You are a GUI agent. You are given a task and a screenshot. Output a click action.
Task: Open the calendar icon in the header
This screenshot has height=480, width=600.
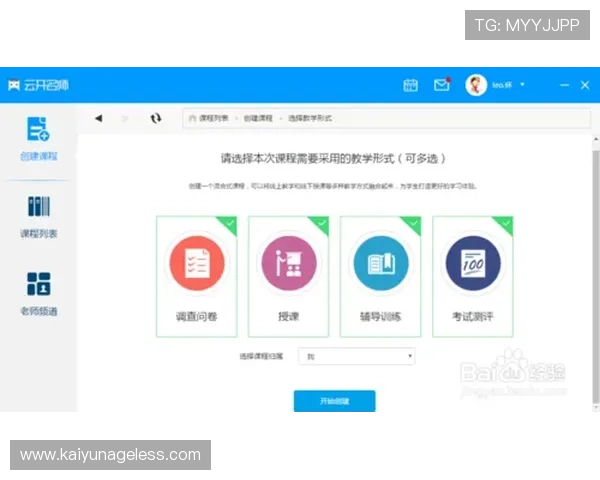pyautogui.click(x=410, y=85)
